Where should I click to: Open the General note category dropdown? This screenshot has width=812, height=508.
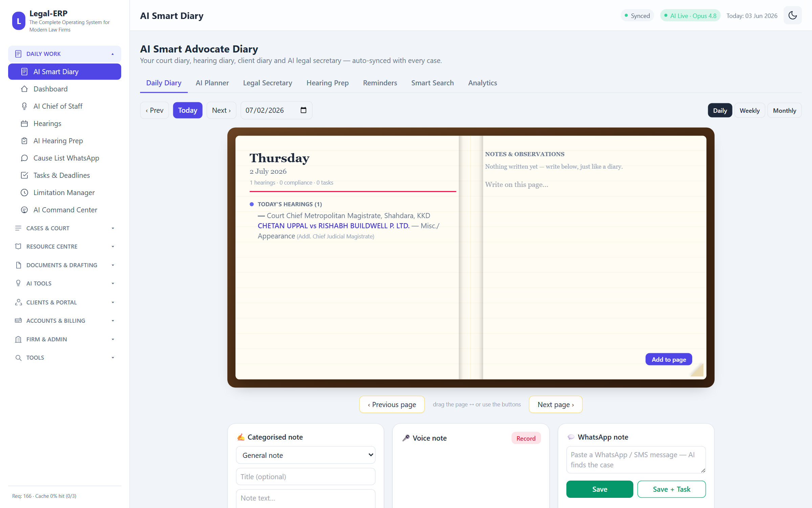pyautogui.click(x=306, y=455)
